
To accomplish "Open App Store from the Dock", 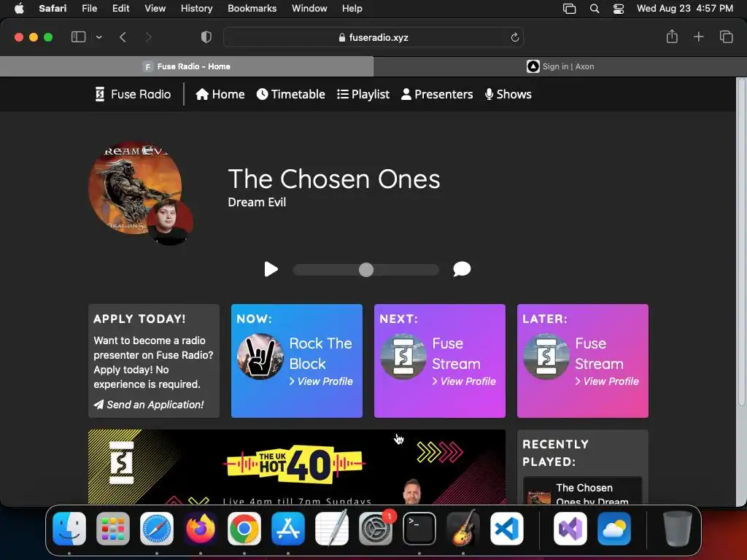I will [288, 529].
